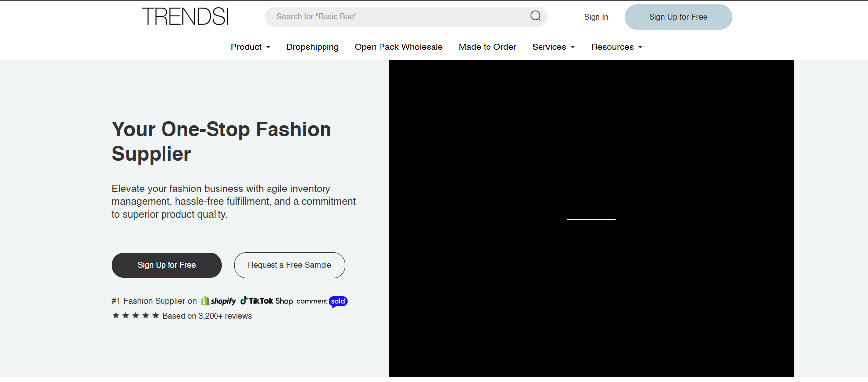
Task: Click the Based on 3,200+ reviews text
Action: (x=207, y=316)
